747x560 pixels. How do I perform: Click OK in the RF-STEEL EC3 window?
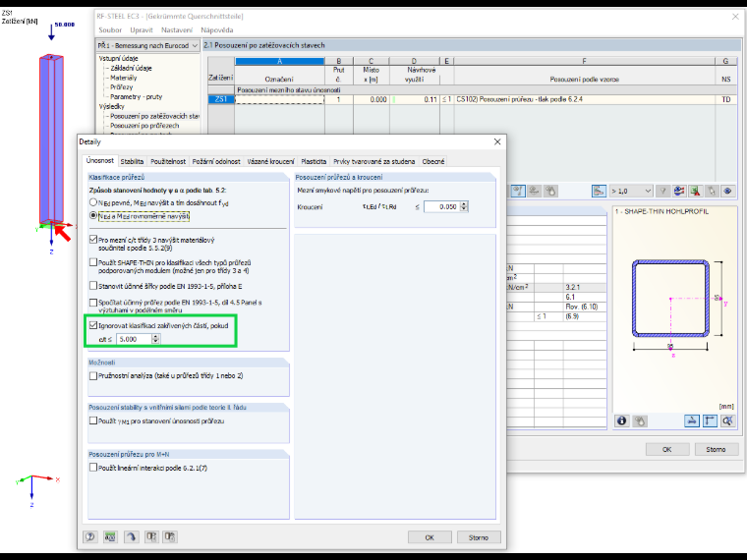click(x=667, y=449)
